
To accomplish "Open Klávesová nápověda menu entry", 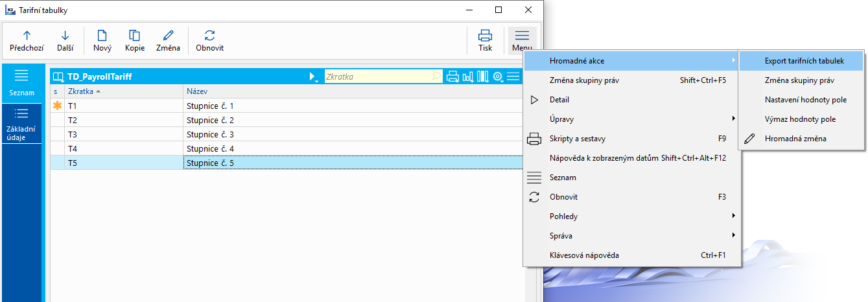I will (x=631, y=255).
